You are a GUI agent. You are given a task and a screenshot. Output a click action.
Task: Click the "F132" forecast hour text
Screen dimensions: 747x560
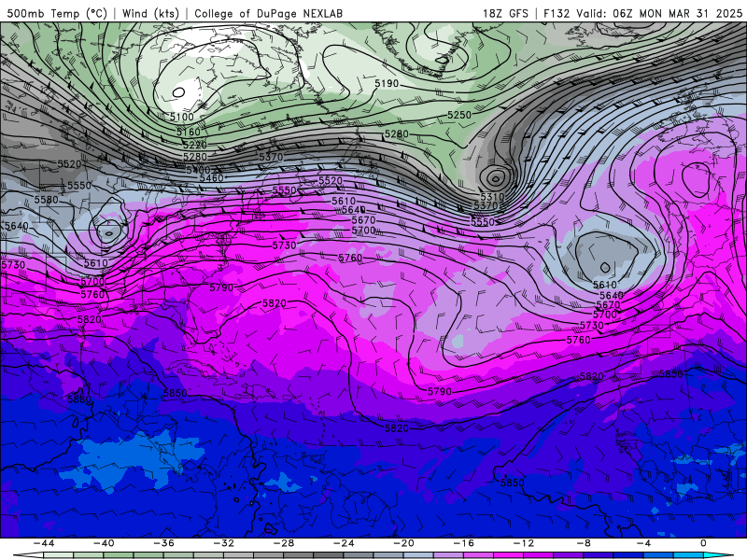(557, 13)
